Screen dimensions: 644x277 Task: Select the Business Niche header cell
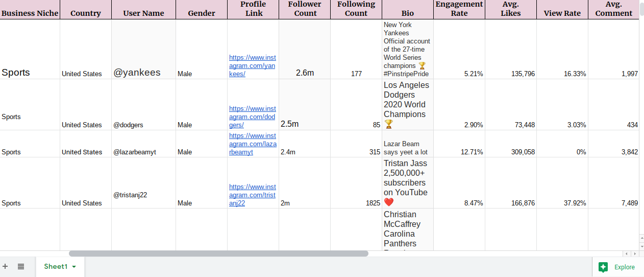[x=30, y=13]
